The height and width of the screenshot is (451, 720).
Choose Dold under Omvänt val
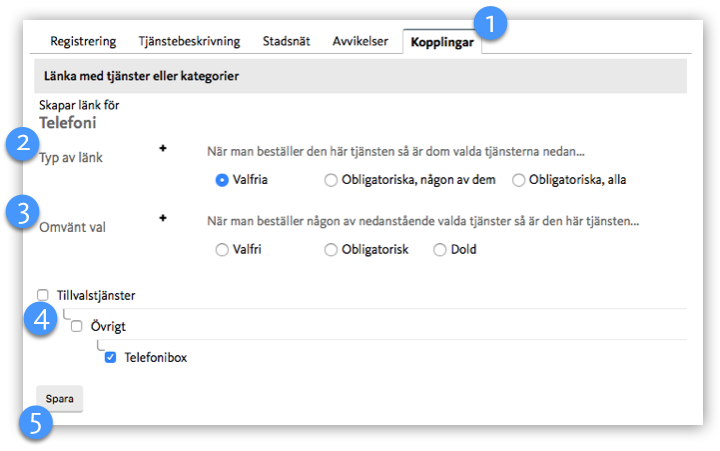pos(439,250)
